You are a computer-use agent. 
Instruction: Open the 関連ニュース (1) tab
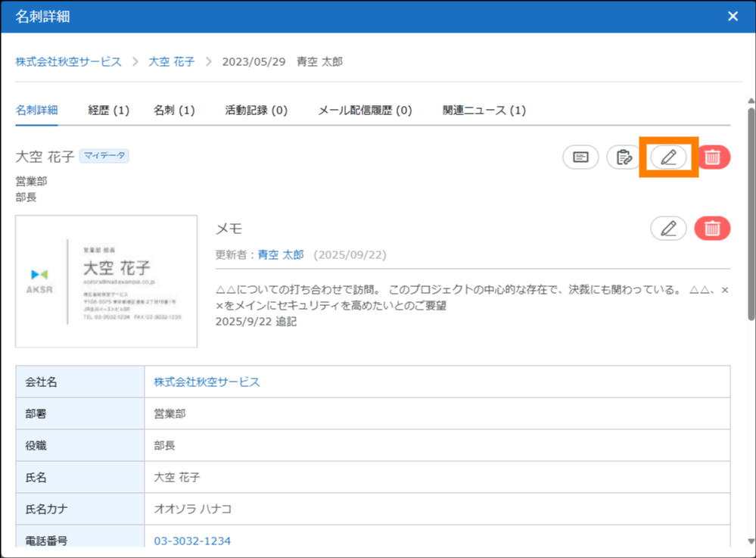484,111
